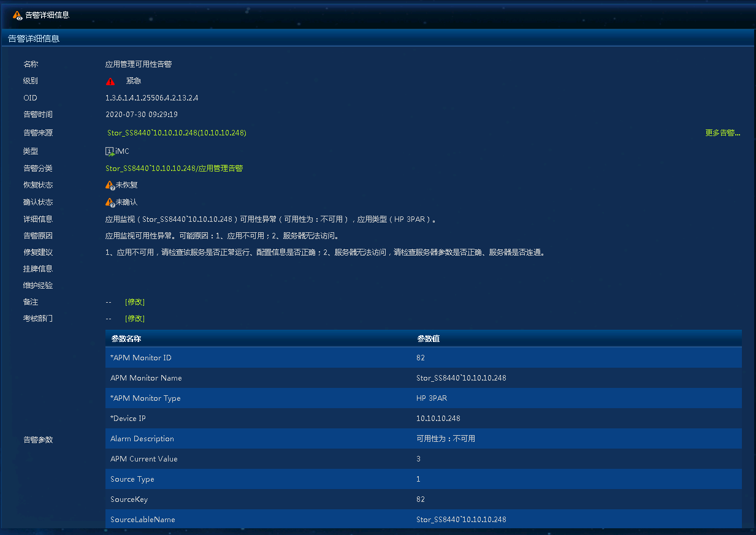756x535 pixels.
Task: Click the unrecovered status warning icon
Action: click(110, 185)
